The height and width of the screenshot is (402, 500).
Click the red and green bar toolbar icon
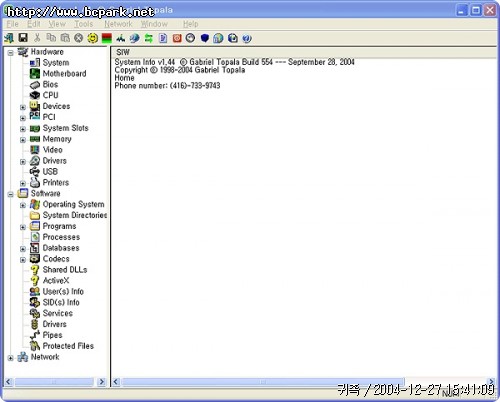pos(107,38)
